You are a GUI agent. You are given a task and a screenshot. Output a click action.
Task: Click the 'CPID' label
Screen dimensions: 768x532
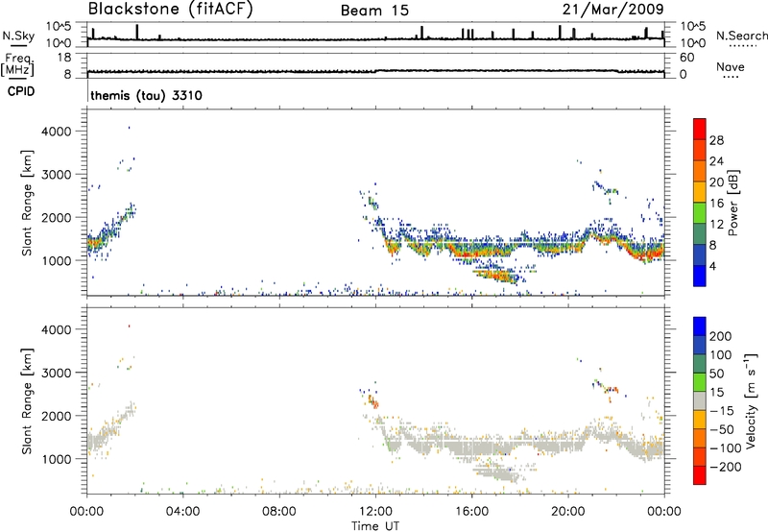coord(21,91)
